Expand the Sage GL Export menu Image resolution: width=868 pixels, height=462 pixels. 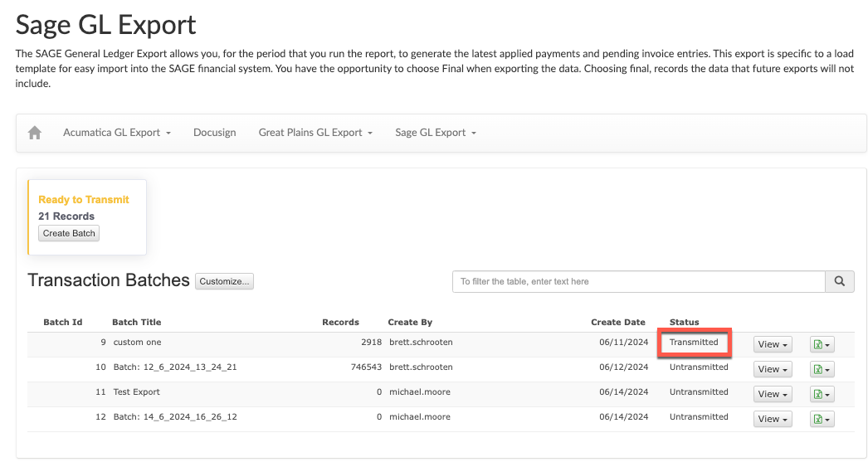click(x=436, y=133)
